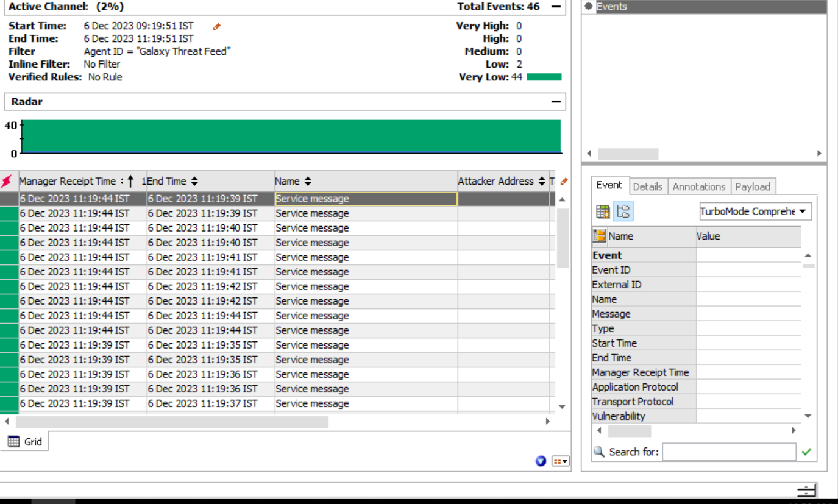Open the Annotations tab
The height and width of the screenshot is (504, 838).
699,186
